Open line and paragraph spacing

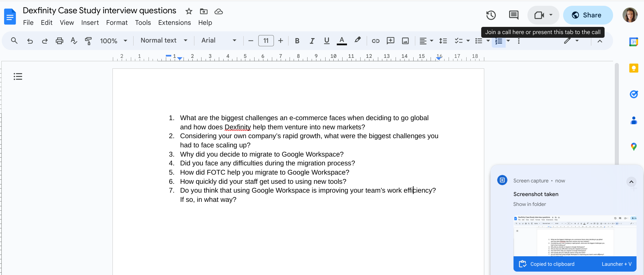pos(443,41)
